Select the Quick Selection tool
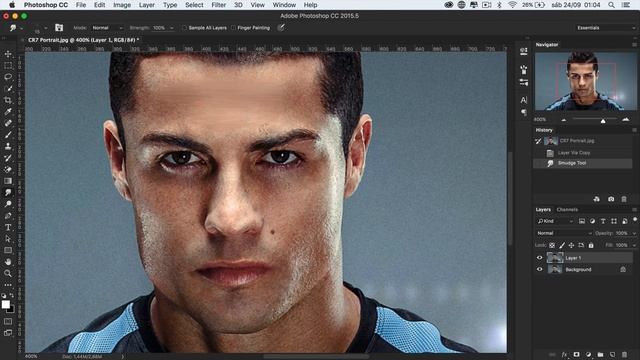This screenshot has height=360, width=640. 8,88
